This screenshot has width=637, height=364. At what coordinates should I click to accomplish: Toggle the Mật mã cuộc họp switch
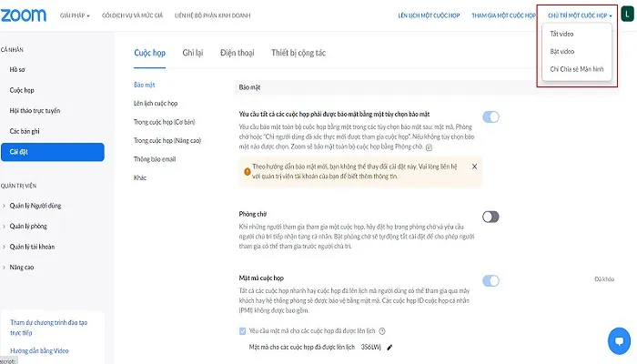[490, 280]
